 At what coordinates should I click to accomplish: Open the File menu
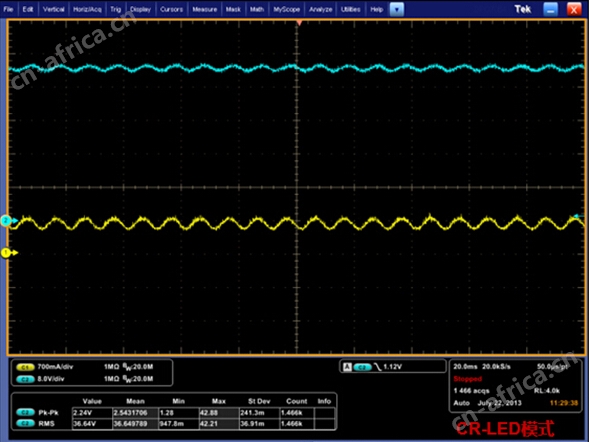8,9
